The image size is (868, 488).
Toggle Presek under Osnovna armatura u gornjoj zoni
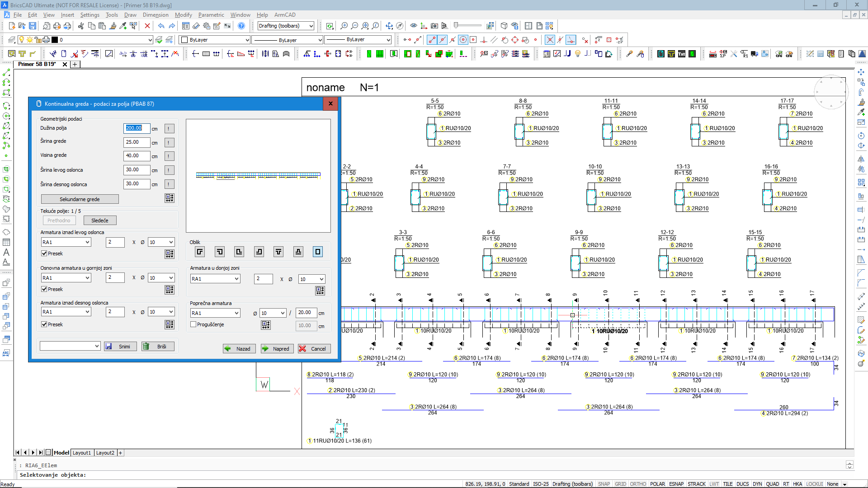point(44,289)
